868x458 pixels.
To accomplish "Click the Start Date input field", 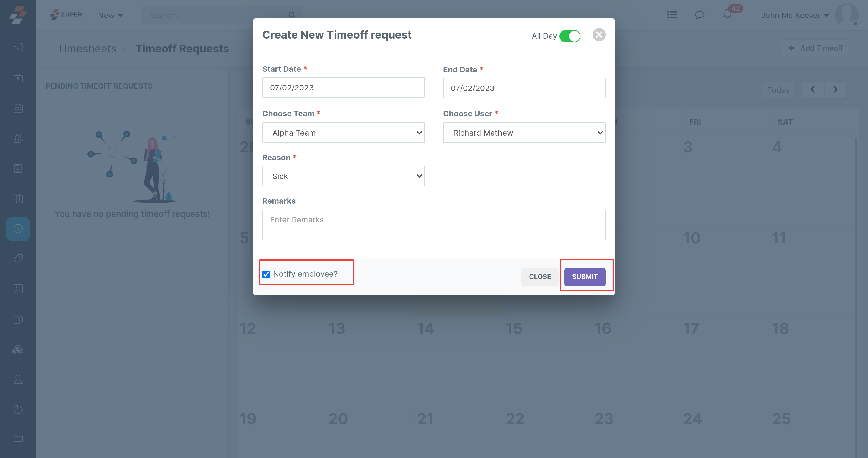I will 343,88.
